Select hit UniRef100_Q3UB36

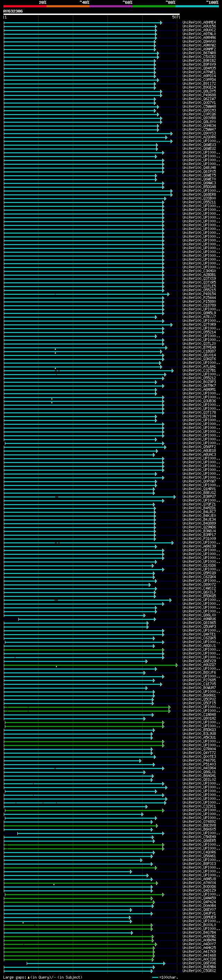click(x=199, y=401)
